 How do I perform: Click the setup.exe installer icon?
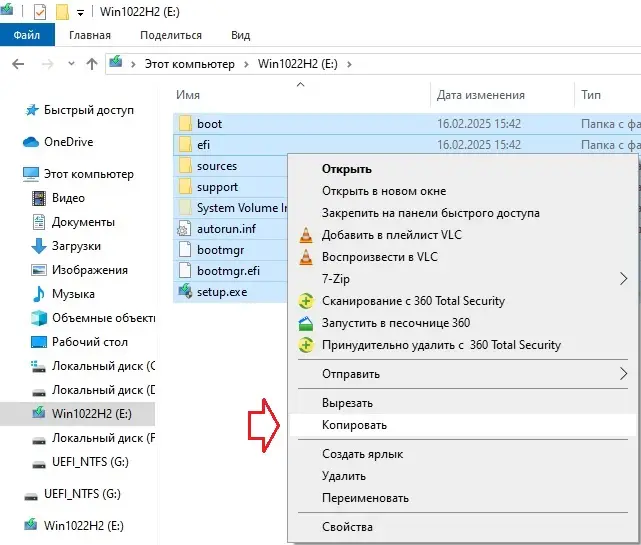pos(185,292)
